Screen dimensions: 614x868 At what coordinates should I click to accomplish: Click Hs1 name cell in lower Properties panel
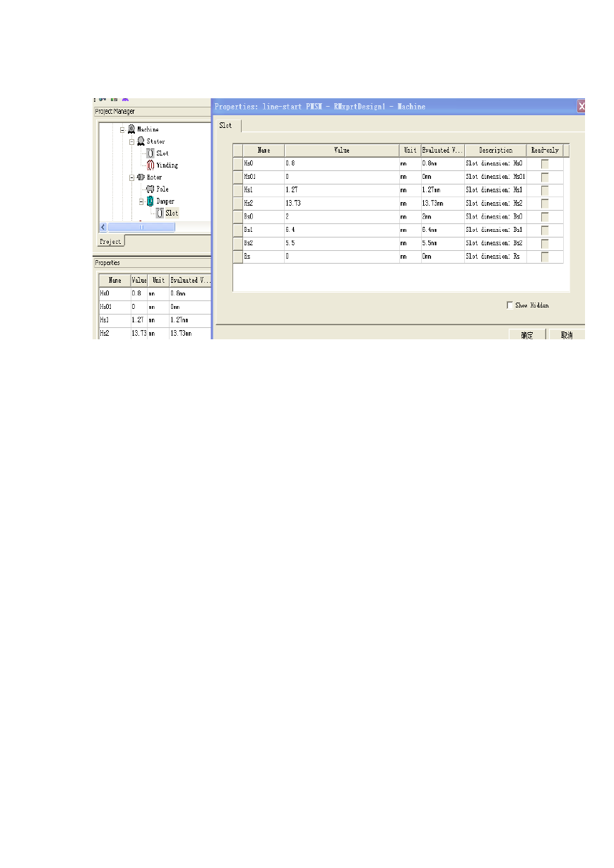(114, 320)
